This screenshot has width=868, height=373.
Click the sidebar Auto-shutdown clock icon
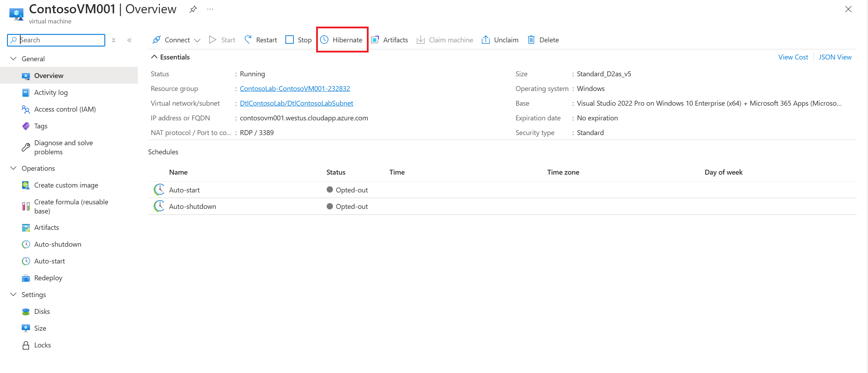[26, 244]
